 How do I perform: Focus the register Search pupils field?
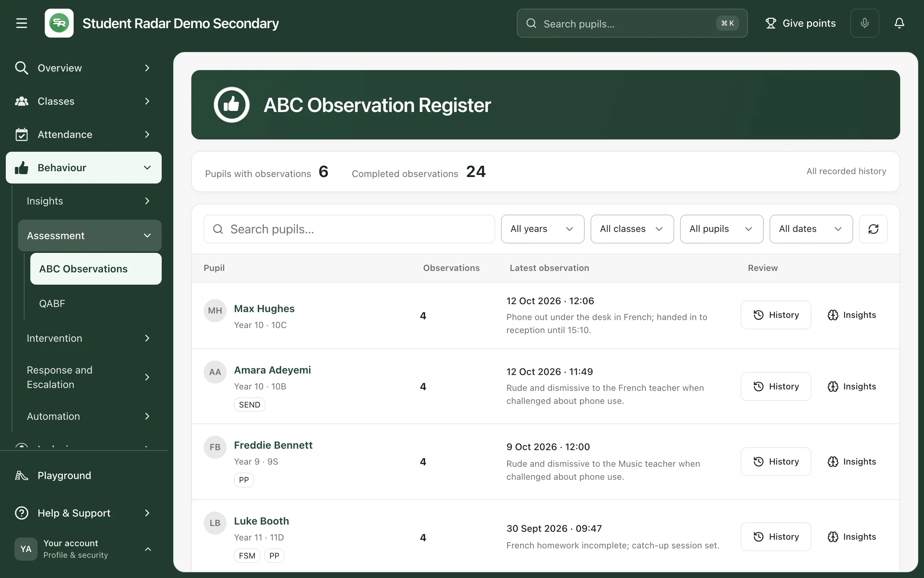click(x=349, y=229)
